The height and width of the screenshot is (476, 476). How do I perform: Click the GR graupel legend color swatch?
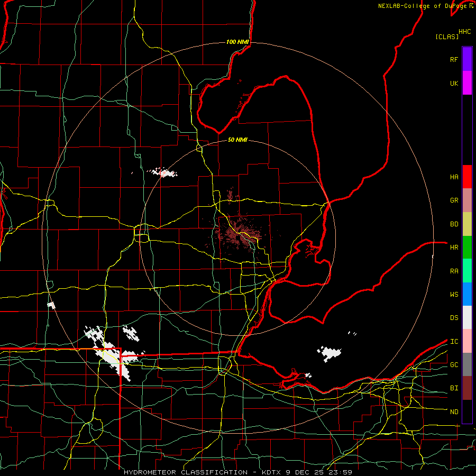[x=467, y=200]
